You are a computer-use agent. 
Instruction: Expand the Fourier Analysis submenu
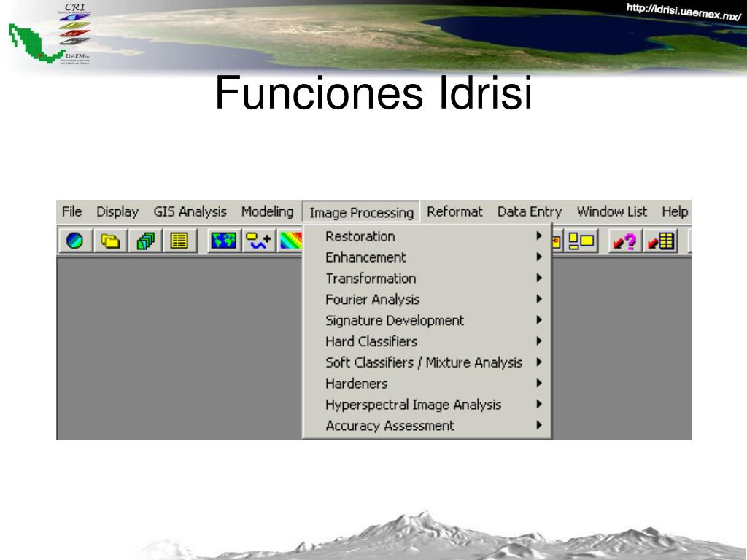coord(427,299)
